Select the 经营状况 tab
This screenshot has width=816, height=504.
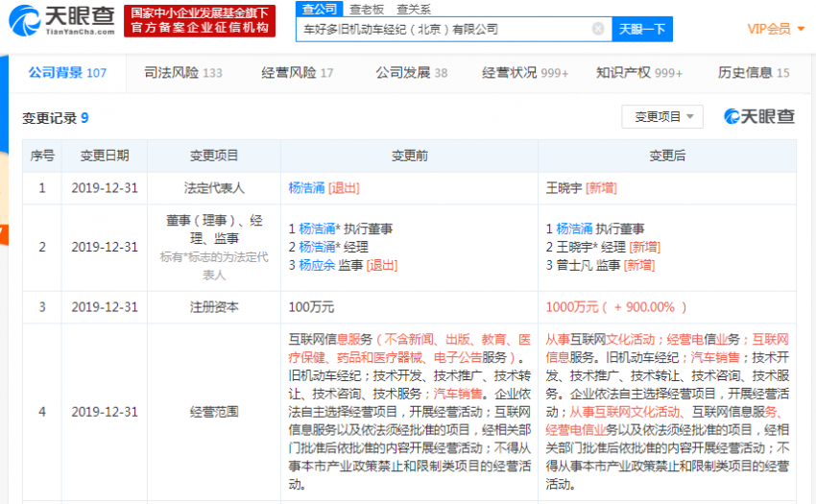pyautogui.click(x=525, y=73)
